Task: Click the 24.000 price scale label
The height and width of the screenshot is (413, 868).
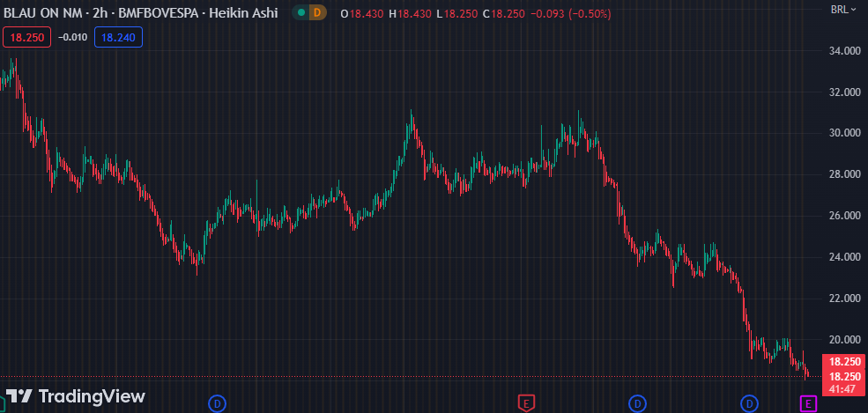Action: pos(845,257)
